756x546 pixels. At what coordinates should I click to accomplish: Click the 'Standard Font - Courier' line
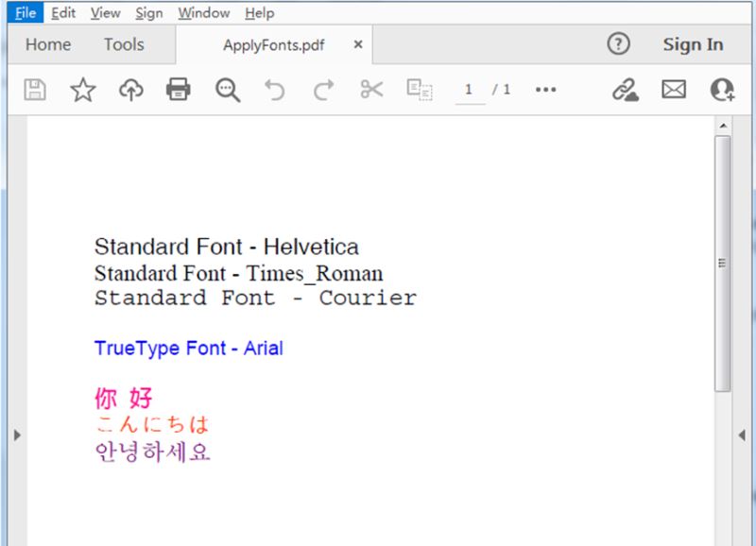255,298
